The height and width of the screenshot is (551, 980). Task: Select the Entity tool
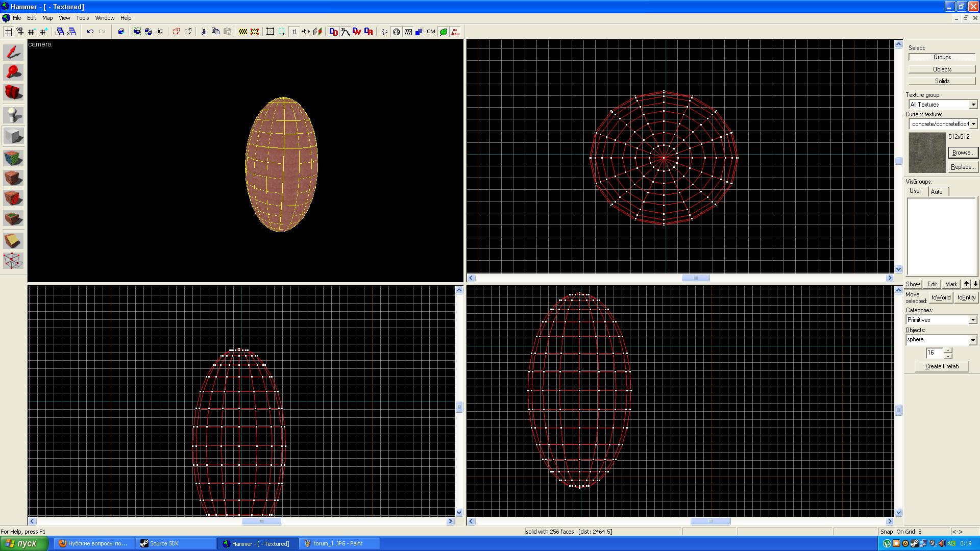(x=13, y=115)
